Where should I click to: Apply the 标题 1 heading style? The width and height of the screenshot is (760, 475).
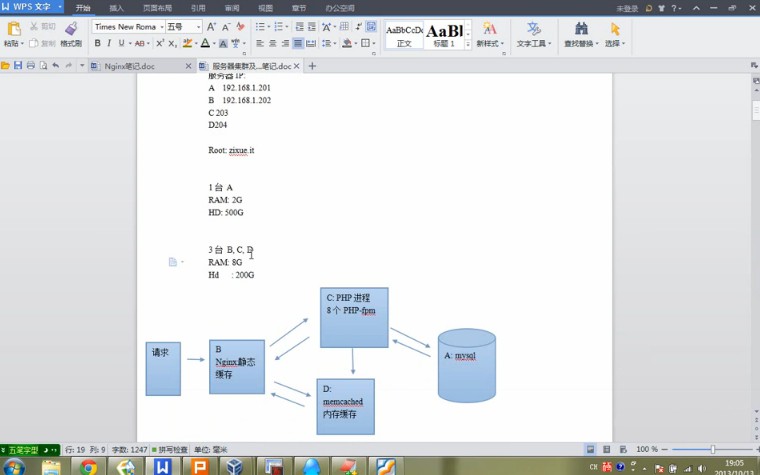444,35
